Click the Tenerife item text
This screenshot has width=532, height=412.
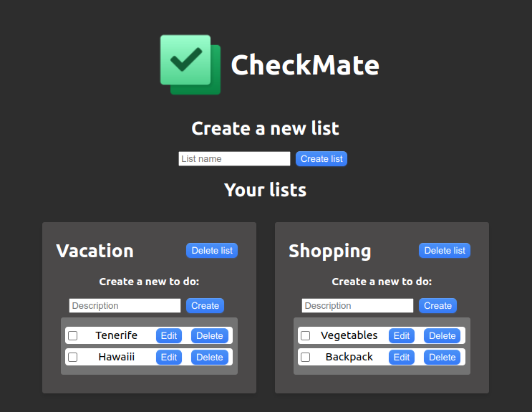coord(117,335)
